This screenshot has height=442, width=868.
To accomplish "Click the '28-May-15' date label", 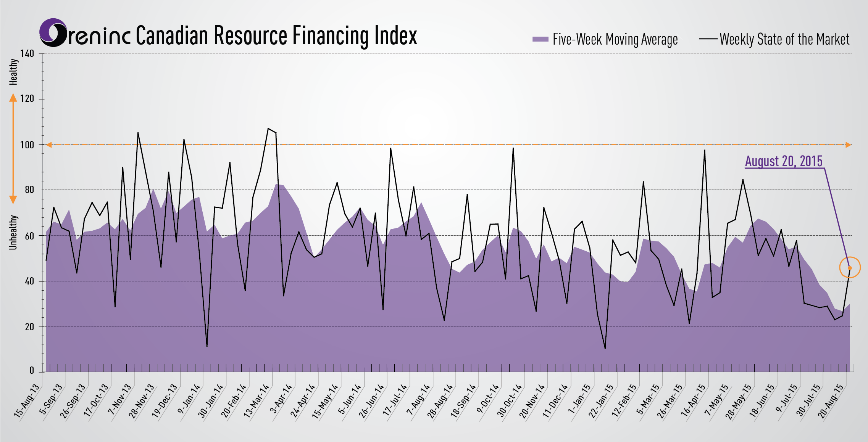I will click(x=738, y=402).
